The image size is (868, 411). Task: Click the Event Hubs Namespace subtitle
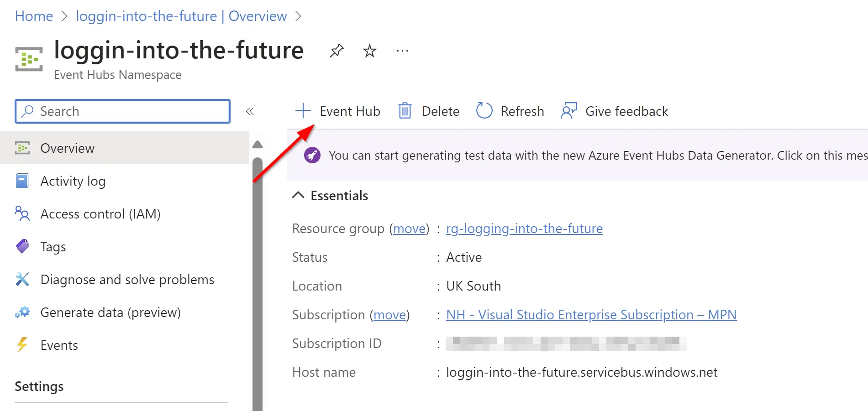pyautogui.click(x=118, y=75)
